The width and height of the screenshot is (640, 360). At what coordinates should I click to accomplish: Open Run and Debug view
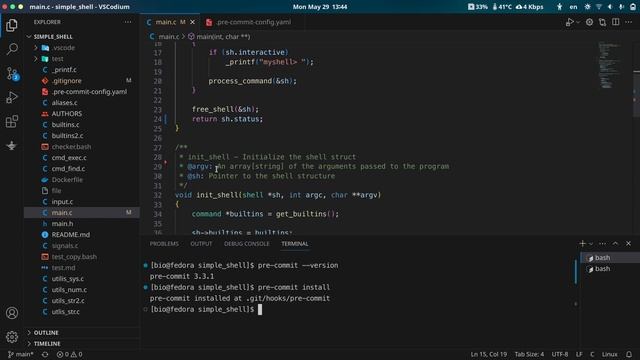click(x=12, y=98)
